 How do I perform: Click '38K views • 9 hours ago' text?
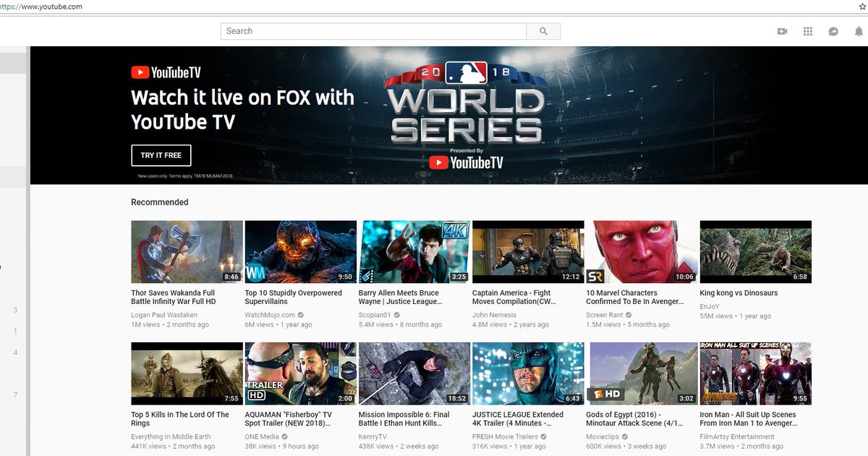(282, 447)
